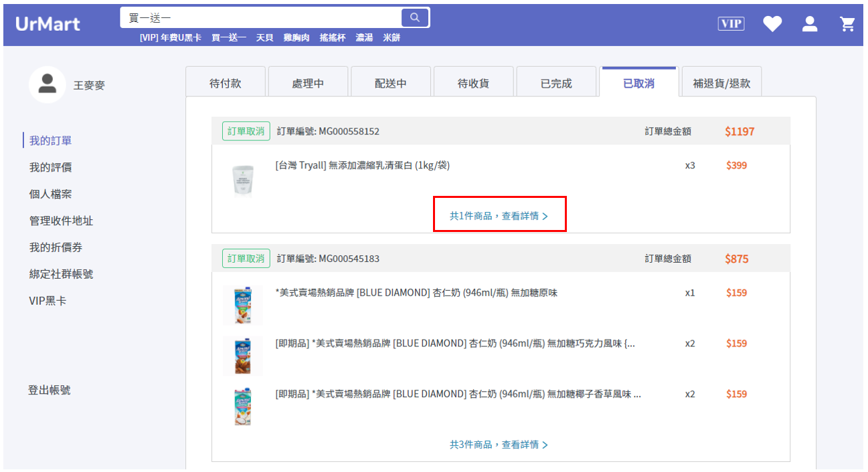Screen dimensions: 868x472
Task: Click the 無加糖椰子香草風味 almond milk thumbnail
Action: 243,407
